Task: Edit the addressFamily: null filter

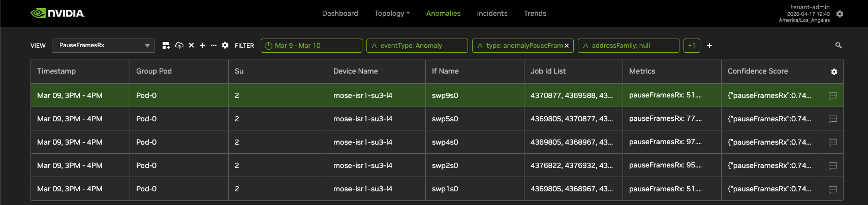Action: click(629, 45)
